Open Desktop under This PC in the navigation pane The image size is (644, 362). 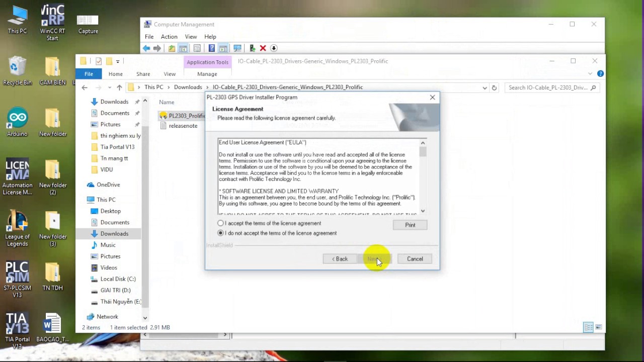pyautogui.click(x=110, y=211)
